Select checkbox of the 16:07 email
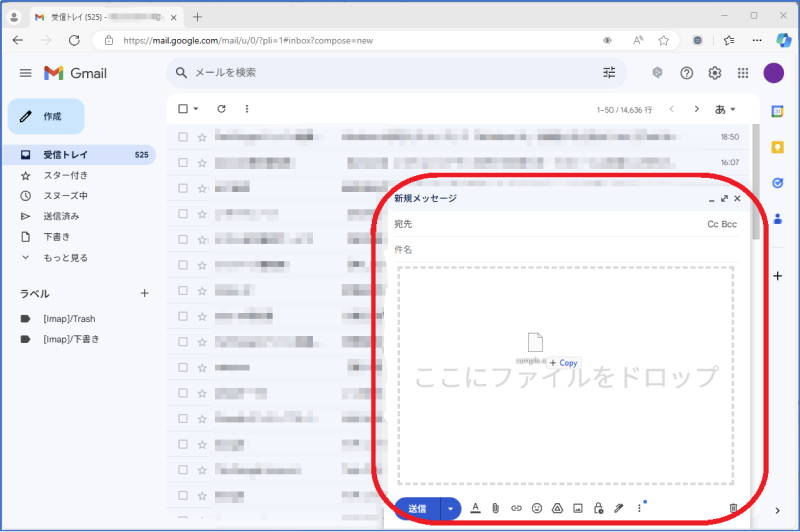Image resolution: width=800 pixels, height=532 pixels. (183, 162)
